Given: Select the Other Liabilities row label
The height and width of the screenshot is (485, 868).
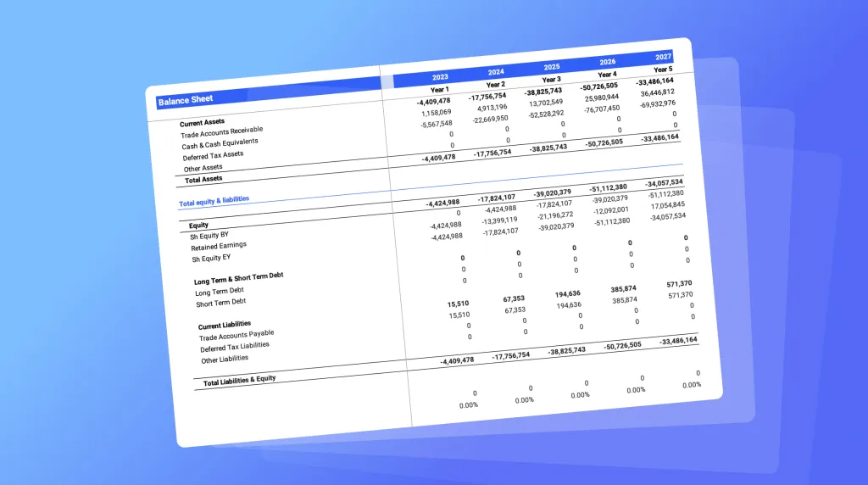Looking at the screenshot, I should click(x=225, y=360).
